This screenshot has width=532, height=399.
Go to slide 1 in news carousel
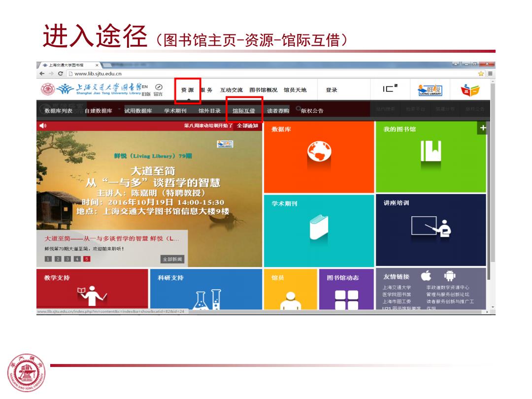[48, 259]
